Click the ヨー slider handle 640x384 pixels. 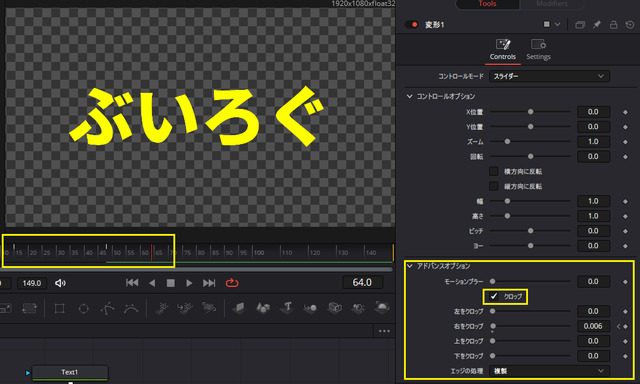[531, 246]
